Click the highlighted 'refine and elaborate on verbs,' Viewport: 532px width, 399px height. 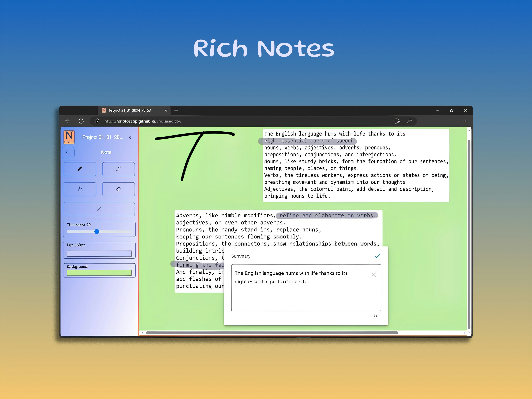(328, 215)
